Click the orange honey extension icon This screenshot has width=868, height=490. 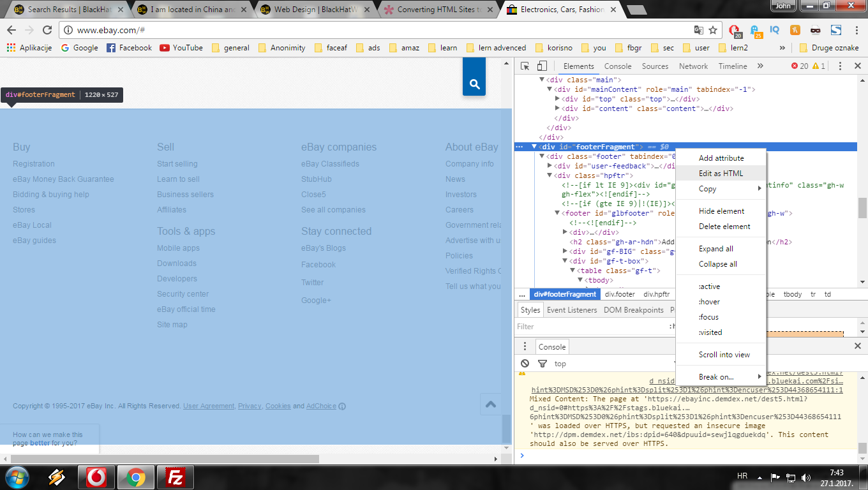coord(795,30)
